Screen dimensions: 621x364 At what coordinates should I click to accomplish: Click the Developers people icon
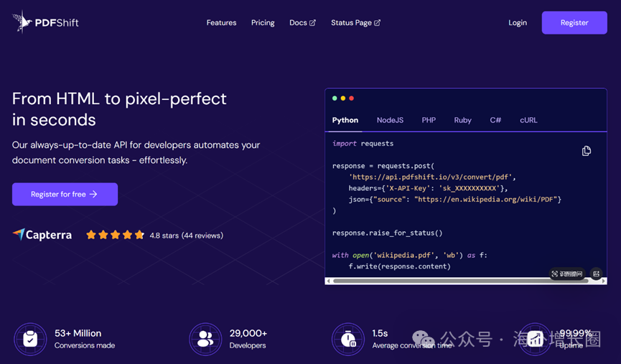205,339
